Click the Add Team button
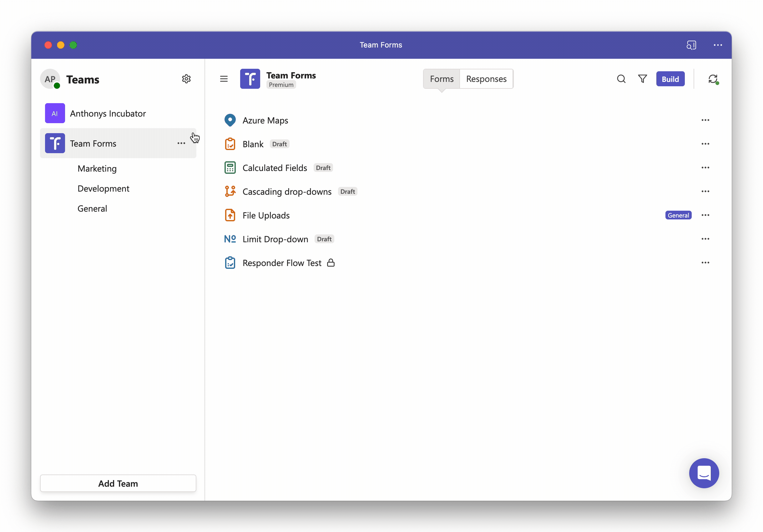763x532 pixels. 118,483
